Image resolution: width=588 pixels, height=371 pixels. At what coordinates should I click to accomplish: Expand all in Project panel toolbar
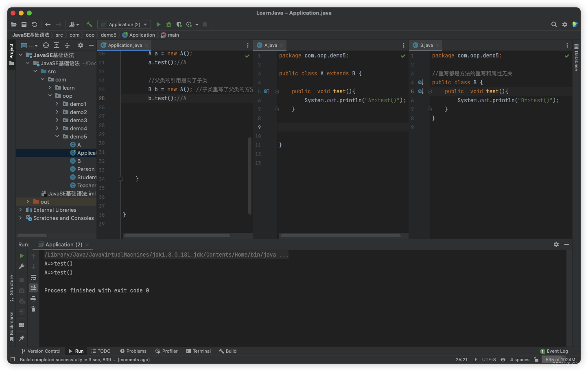[x=57, y=45]
